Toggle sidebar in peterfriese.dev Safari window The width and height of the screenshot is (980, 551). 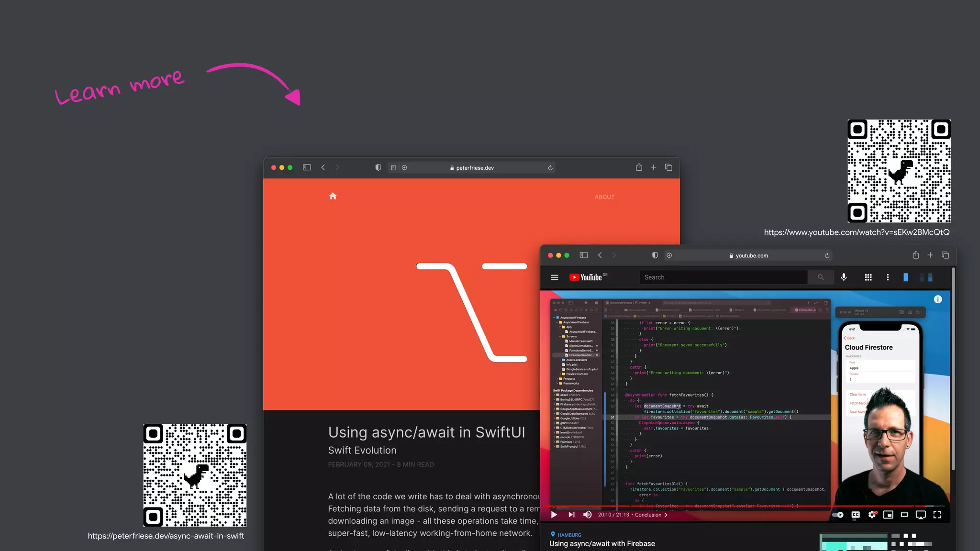pos(307,167)
